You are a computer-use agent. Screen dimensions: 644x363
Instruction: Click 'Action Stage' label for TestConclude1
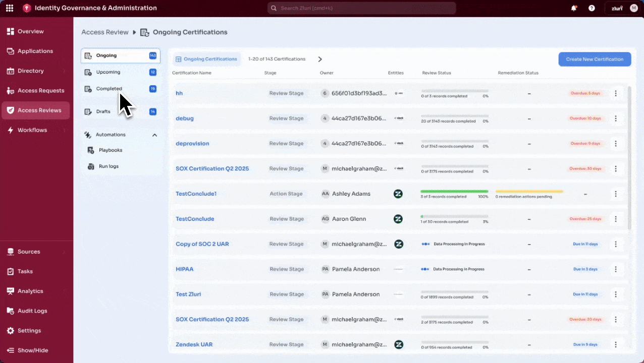click(x=286, y=194)
